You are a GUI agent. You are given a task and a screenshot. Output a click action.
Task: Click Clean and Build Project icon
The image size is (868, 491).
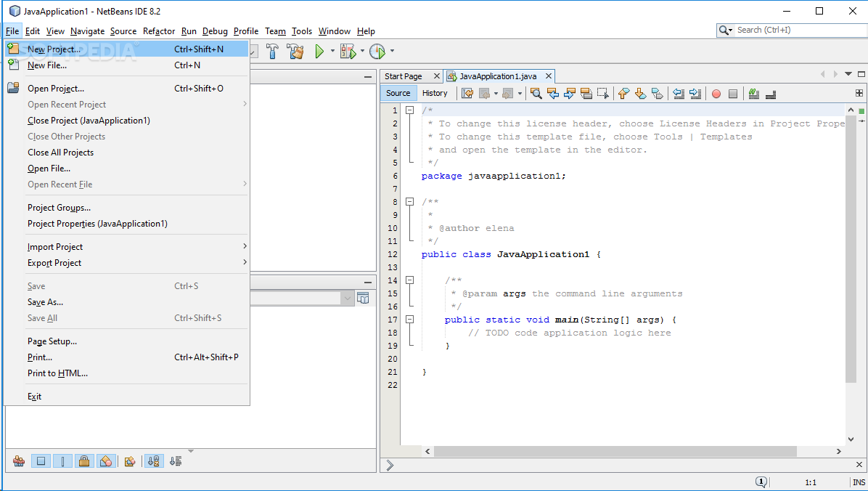pyautogui.click(x=295, y=51)
